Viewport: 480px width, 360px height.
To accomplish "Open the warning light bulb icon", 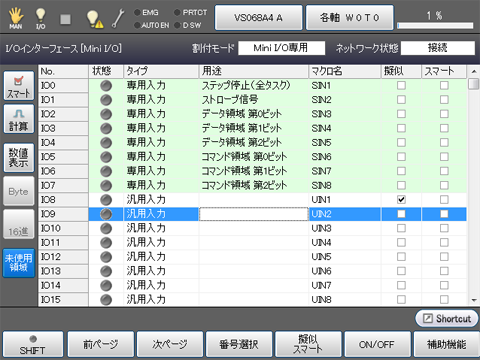I will 94,19.
